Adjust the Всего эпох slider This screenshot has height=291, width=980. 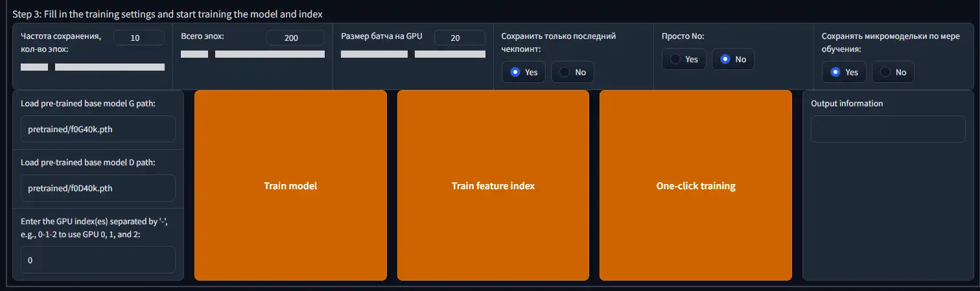(x=253, y=54)
